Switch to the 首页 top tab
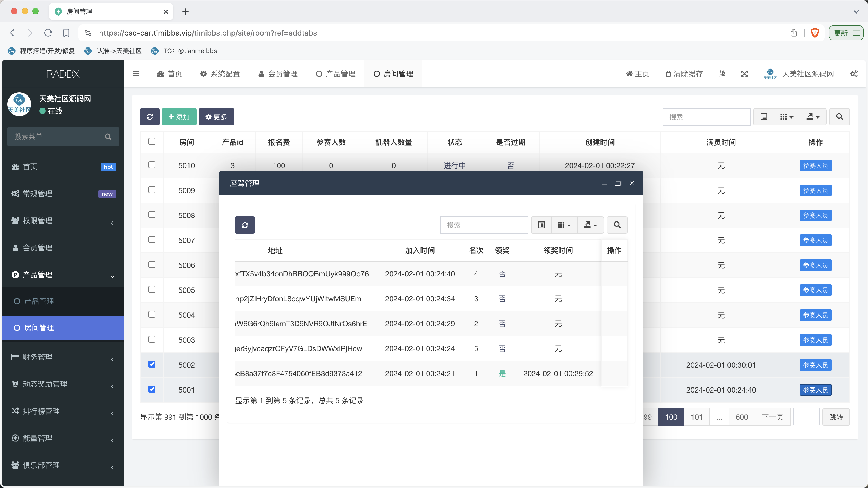 pos(169,74)
